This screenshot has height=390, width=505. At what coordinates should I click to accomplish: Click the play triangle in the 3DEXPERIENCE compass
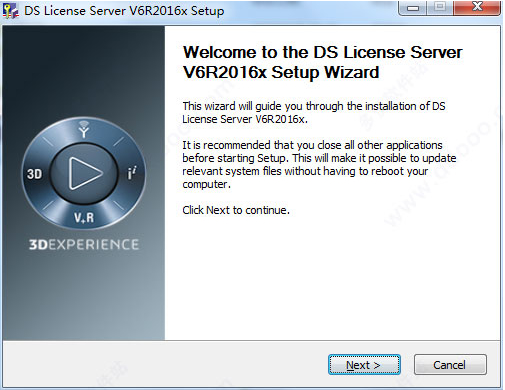click(x=85, y=173)
